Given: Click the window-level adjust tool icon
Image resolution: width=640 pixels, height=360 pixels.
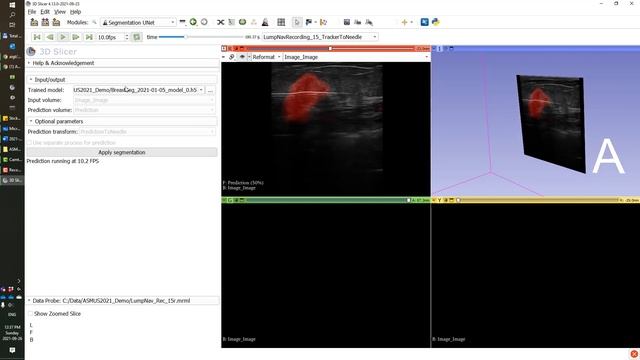Looking at the screenshot, I should (x=323, y=22).
